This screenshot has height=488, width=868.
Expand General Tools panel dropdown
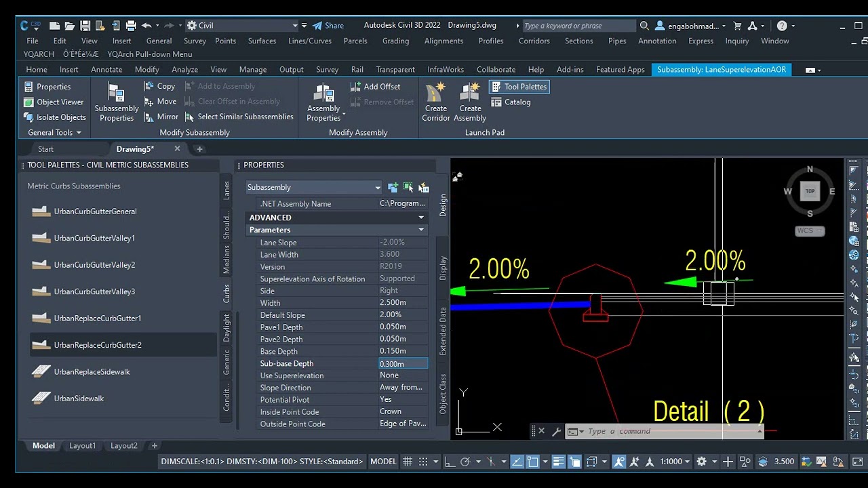54,133
